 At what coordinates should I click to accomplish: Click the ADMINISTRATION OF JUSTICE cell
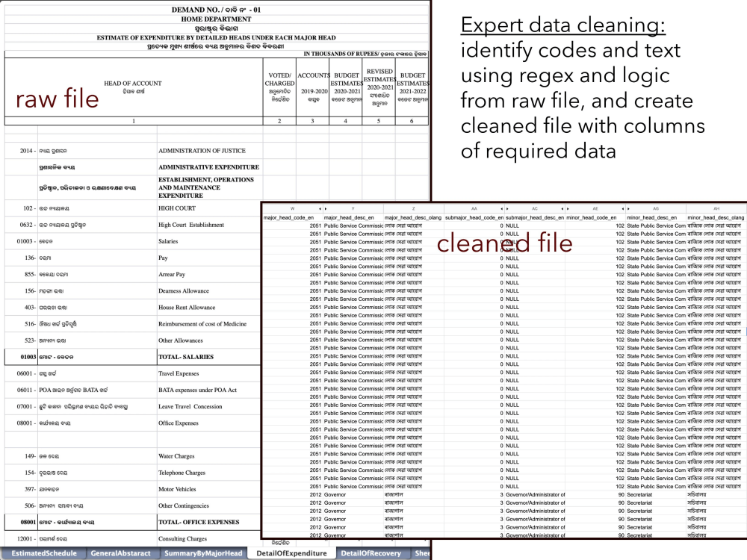point(210,151)
